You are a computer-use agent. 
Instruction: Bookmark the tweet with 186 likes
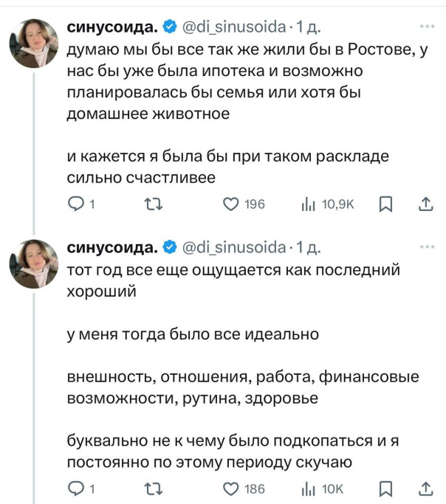pyautogui.click(x=385, y=488)
